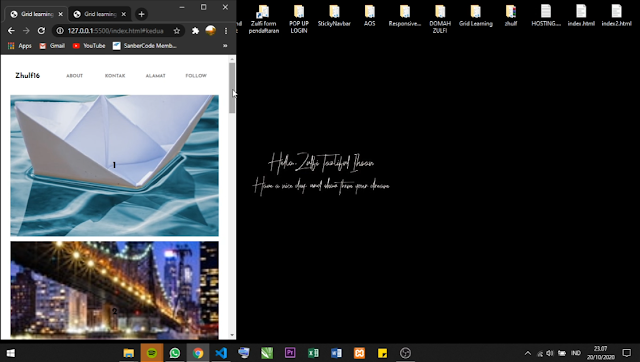Open Chrome extensions puzzle icon
This screenshot has width=640, height=362.
[196, 31]
